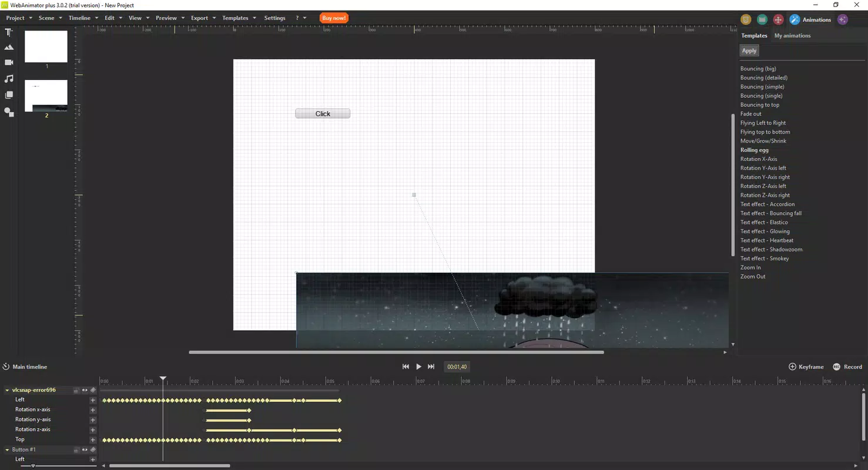Open the Edit menu dropdown arrow
The width and height of the screenshot is (868, 470).
coord(120,18)
